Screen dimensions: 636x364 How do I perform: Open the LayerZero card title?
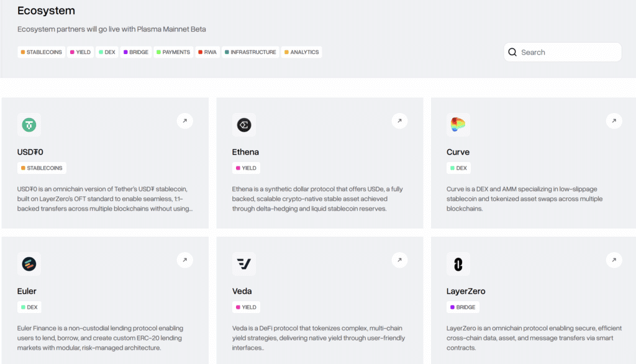(466, 291)
